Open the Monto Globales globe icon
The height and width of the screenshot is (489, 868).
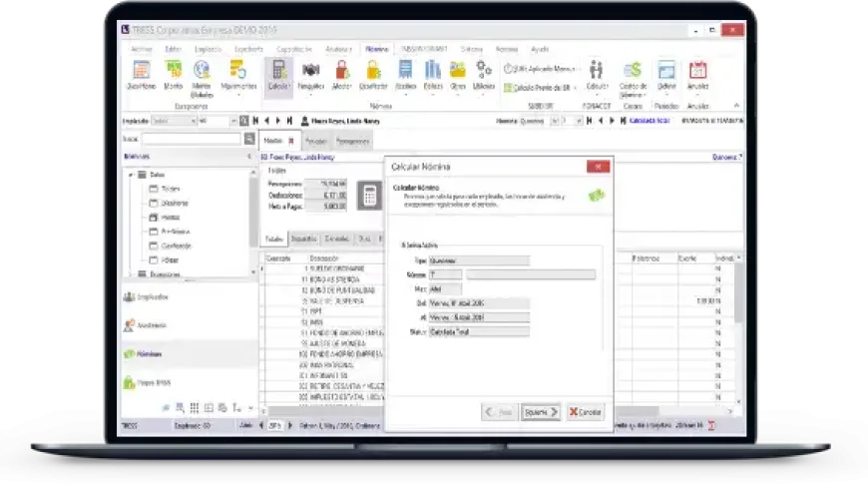tap(202, 74)
